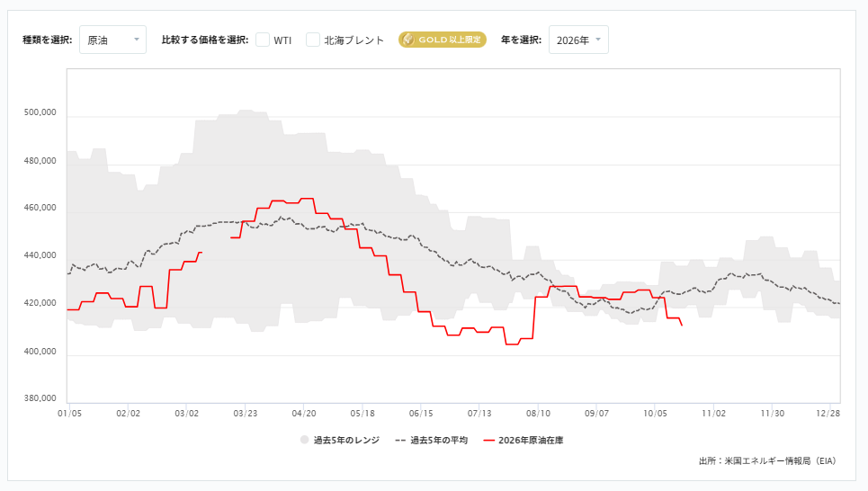Click the WTI checkbox label text

tap(282, 40)
